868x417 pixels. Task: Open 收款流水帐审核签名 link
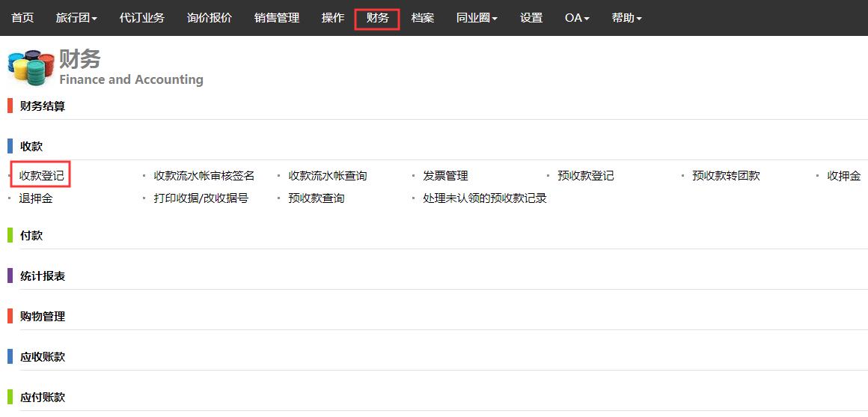pyautogui.click(x=204, y=176)
